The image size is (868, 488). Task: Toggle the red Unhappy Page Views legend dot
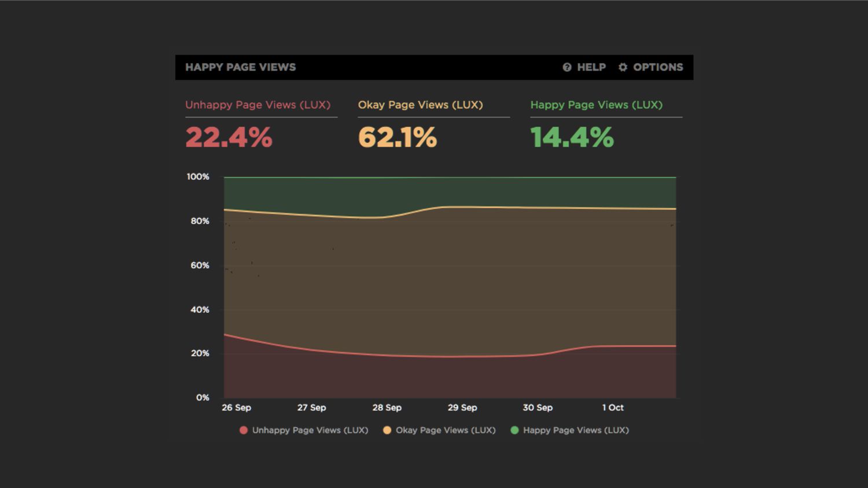(244, 430)
